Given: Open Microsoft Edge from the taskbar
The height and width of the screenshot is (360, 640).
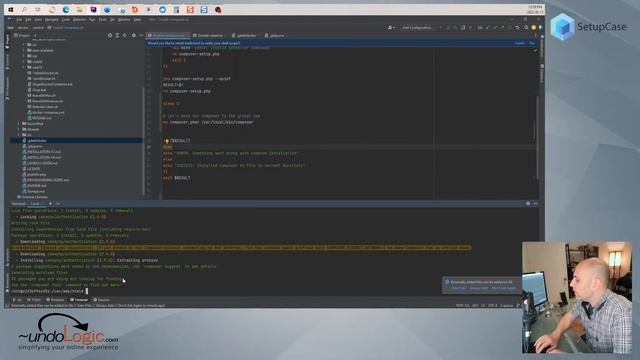Looking at the screenshot, I should click(x=66, y=9).
